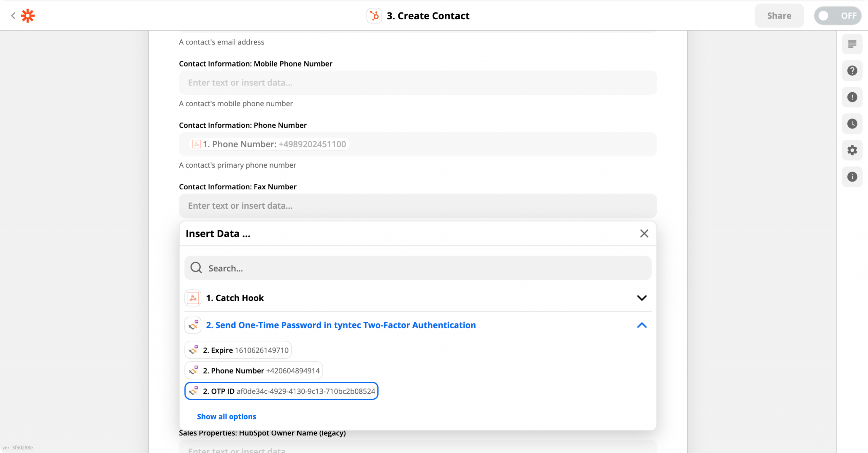Screen dimensions: 868x453
Task: Collapse the Send One-Time Password section chevron
Action: [x=642, y=325]
